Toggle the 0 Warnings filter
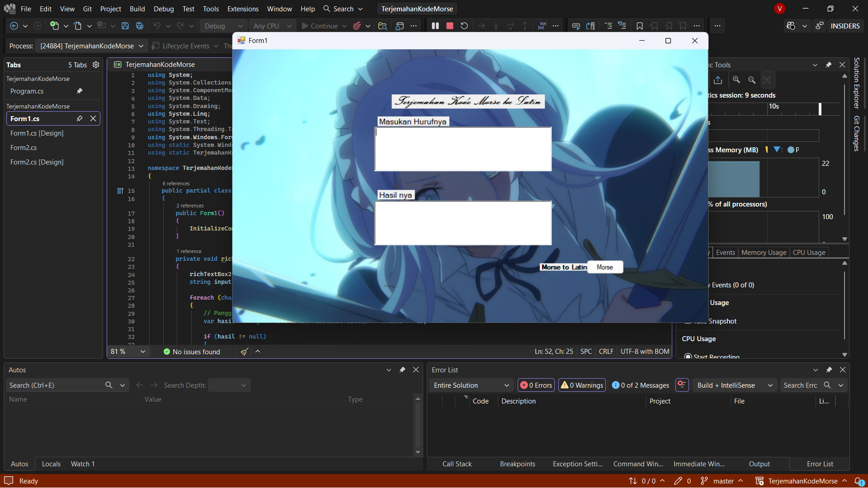Screen dimensions: 868x488 (x=582, y=385)
